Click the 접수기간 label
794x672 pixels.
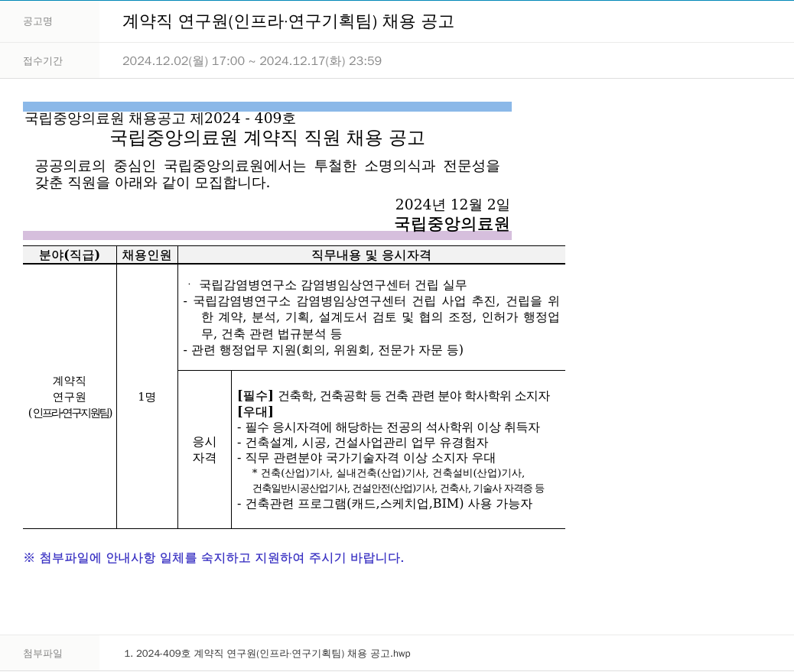click(43, 60)
